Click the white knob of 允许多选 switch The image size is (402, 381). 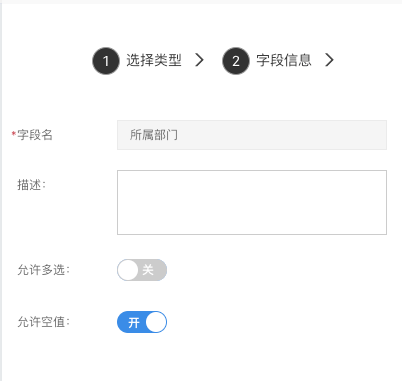click(128, 270)
